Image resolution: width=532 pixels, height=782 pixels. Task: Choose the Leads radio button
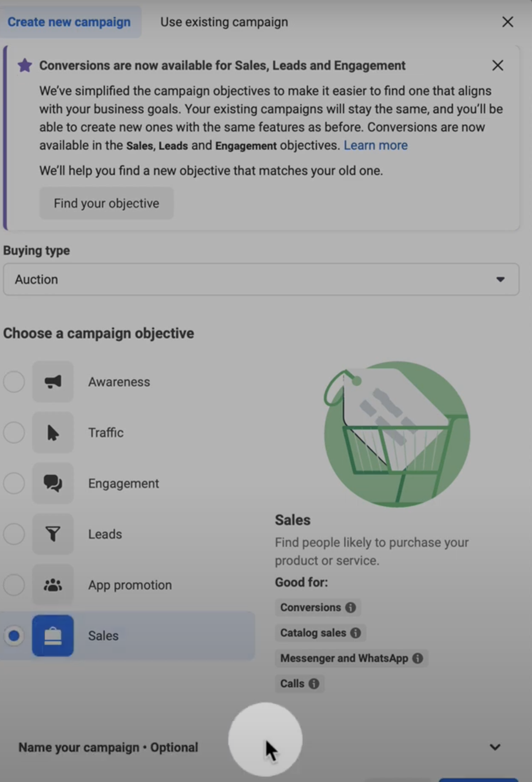point(14,534)
